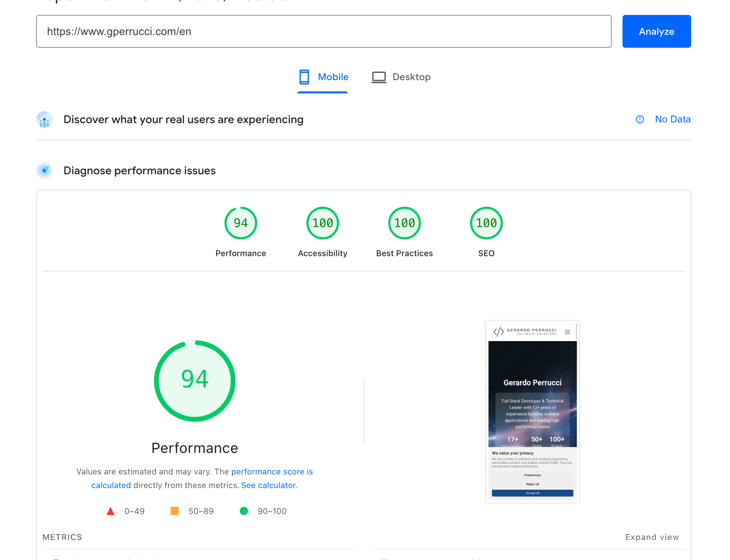
Task: Open the SEO score gauge showing 100
Action: coord(486,223)
